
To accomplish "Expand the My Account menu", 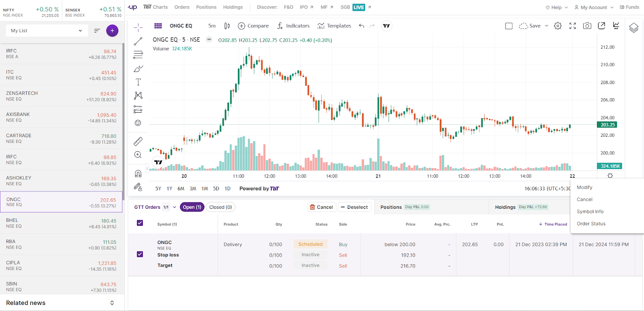I will click(594, 7).
